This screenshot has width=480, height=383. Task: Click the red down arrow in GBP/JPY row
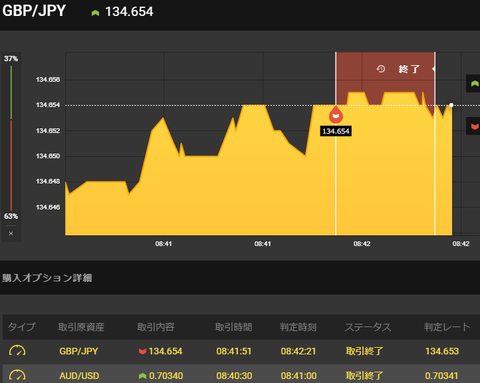143,351
